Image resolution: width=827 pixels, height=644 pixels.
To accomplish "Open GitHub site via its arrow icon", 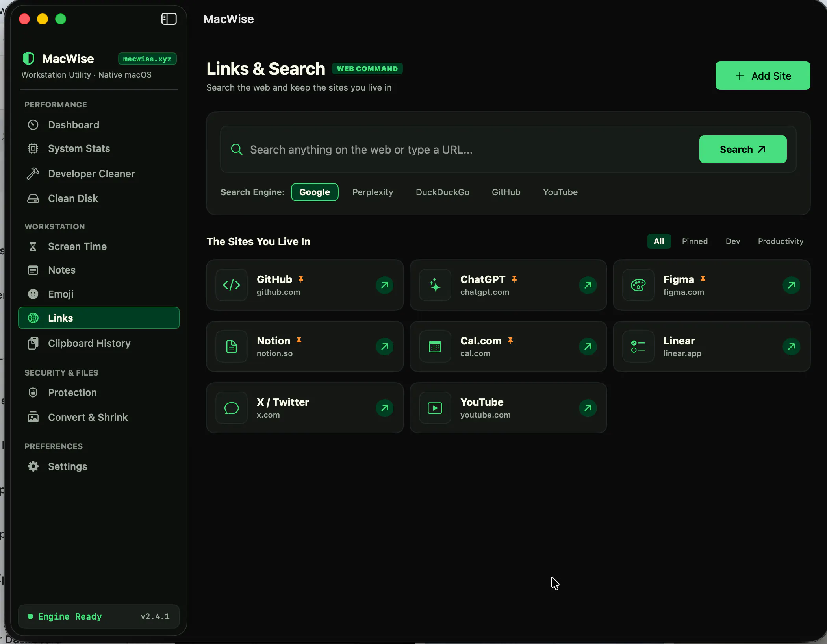I will [x=385, y=285].
